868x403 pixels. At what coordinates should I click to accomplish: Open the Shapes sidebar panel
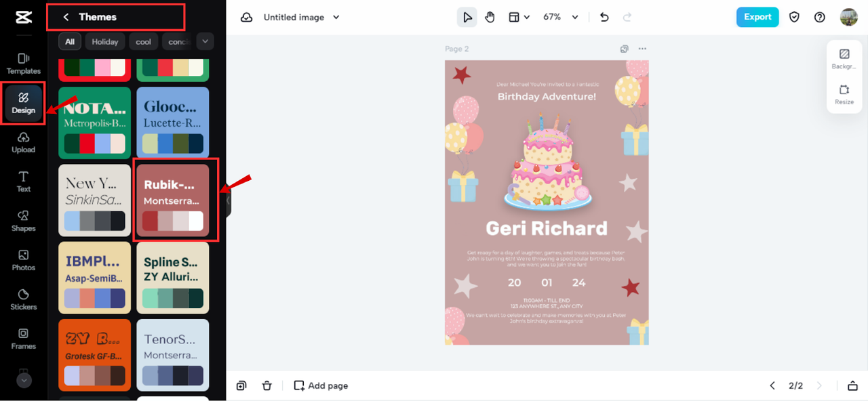point(23,221)
